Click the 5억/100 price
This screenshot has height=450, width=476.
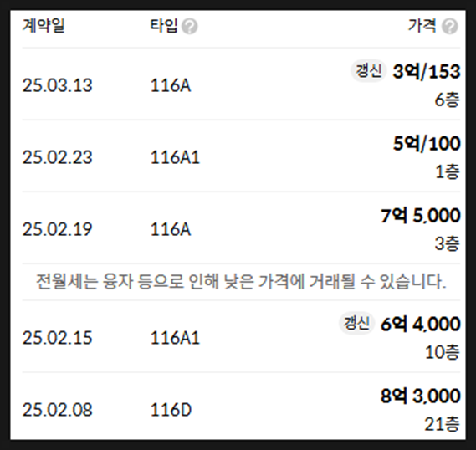point(427,143)
